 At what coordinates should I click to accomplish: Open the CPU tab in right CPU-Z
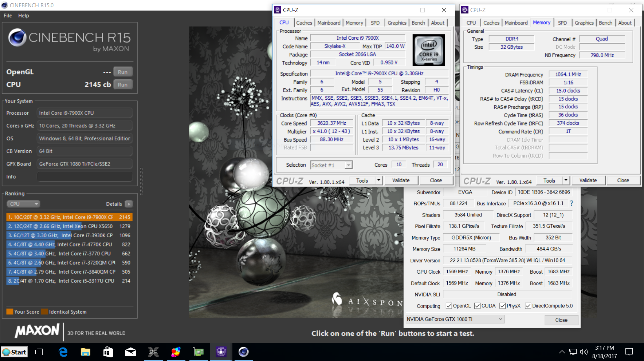(471, 23)
